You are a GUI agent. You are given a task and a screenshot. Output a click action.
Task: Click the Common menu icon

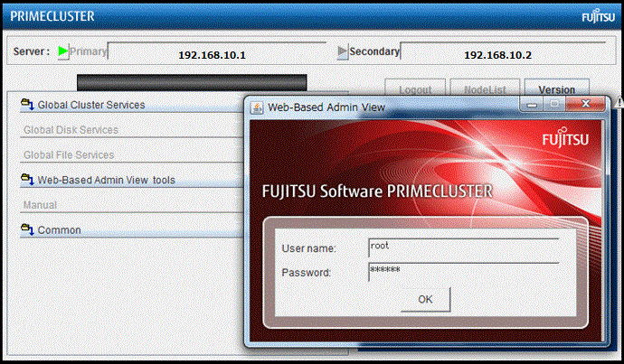tap(27, 230)
